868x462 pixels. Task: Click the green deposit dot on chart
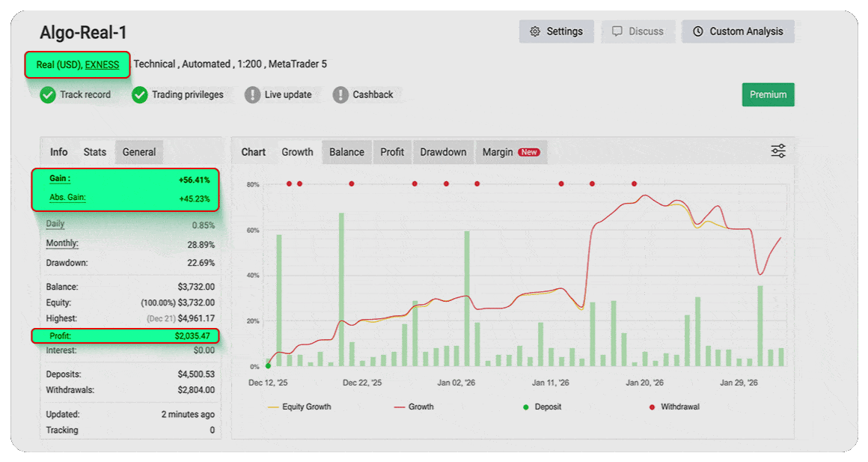pos(268,366)
